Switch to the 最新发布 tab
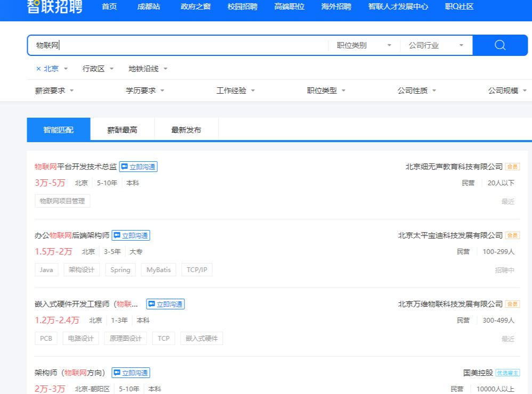 click(x=186, y=130)
